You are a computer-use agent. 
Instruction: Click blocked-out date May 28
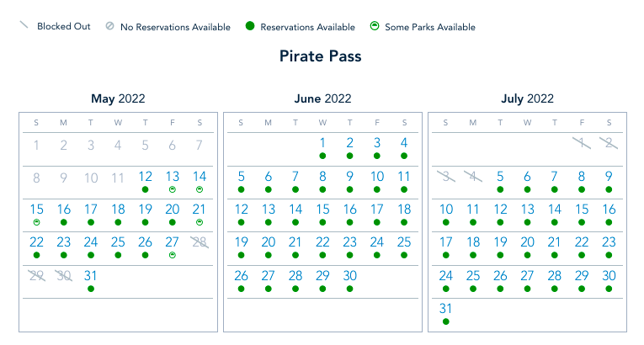click(200, 242)
